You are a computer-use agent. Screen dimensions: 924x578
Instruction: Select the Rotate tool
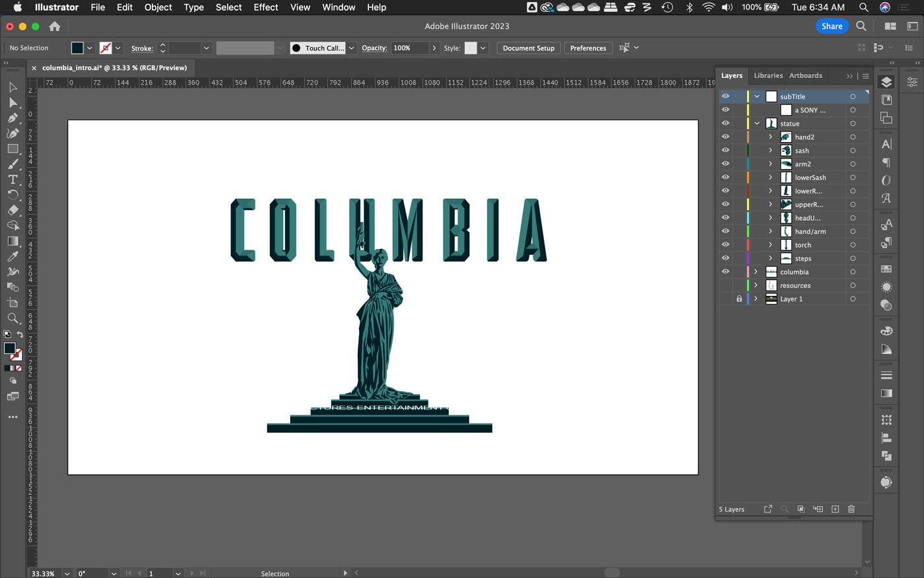[13, 195]
